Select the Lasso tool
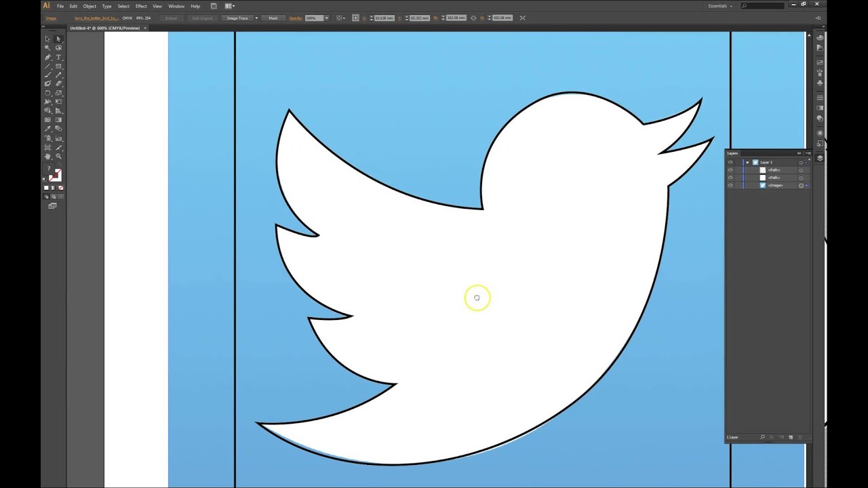 coord(58,48)
